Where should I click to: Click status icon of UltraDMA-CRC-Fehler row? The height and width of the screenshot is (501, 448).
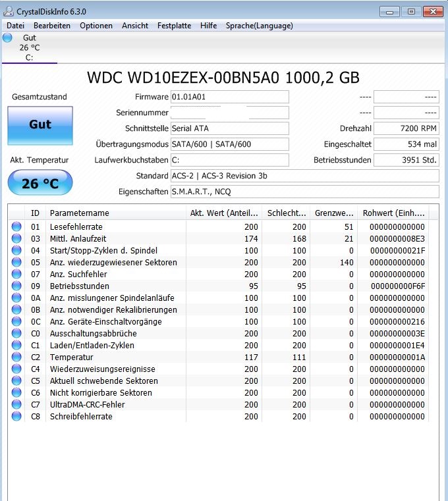click(x=16, y=404)
